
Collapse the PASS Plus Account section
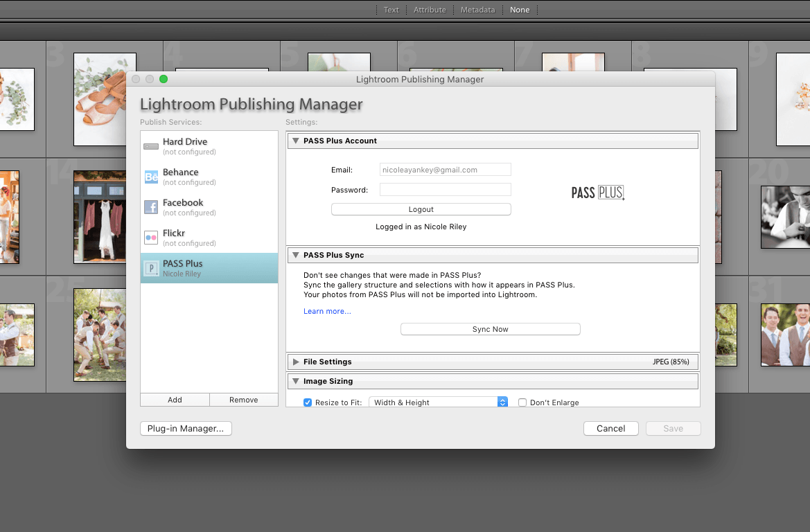pos(295,141)
